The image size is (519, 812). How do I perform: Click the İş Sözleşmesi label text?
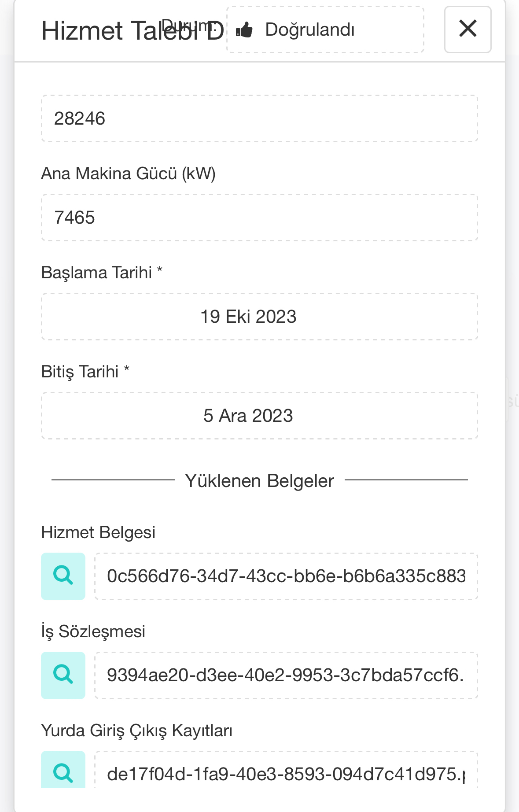(93, 631)
